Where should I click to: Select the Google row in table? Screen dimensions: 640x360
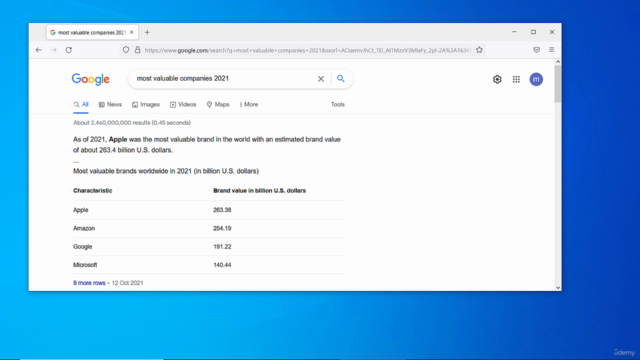(209, 247)
